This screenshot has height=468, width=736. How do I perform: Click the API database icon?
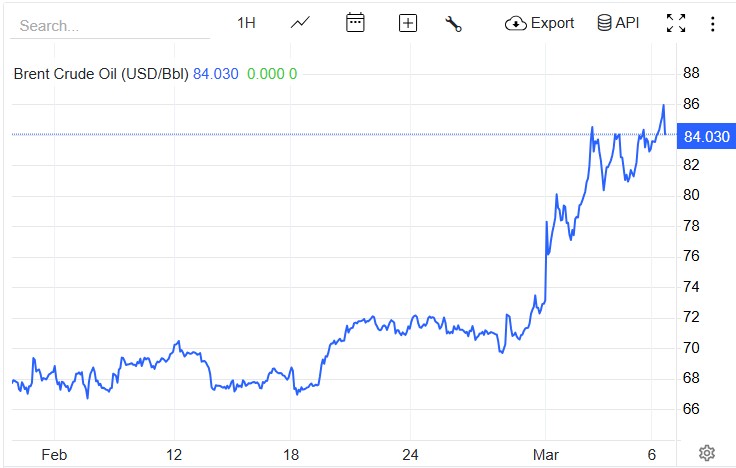coord(604,23)
